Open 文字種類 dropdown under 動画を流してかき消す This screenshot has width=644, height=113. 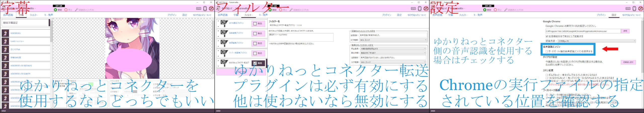394,62
